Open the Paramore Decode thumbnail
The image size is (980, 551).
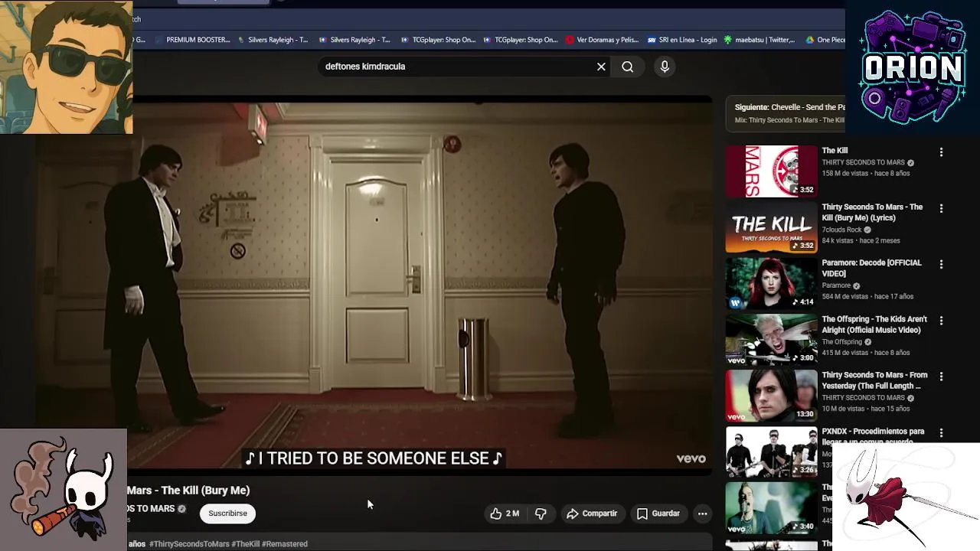[x=771, y=283]
